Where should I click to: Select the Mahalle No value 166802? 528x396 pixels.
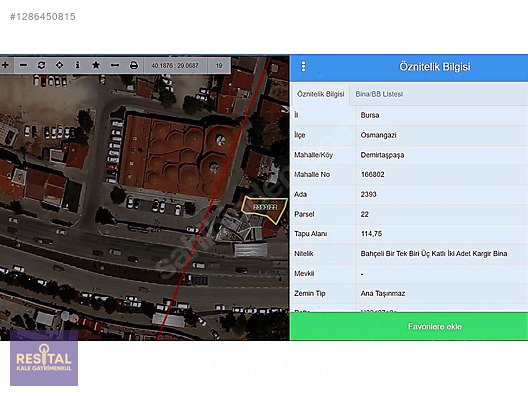point(372,174)
